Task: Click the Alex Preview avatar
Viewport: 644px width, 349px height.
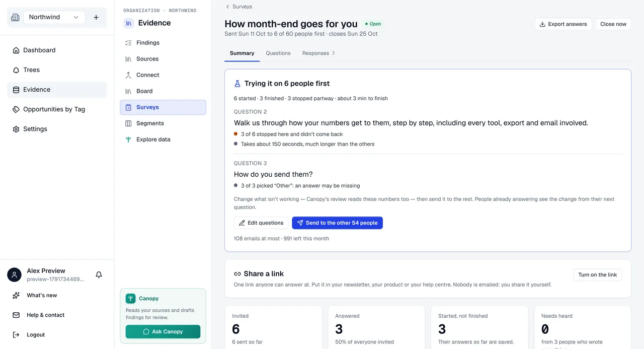Action: [x=14, y=274]
